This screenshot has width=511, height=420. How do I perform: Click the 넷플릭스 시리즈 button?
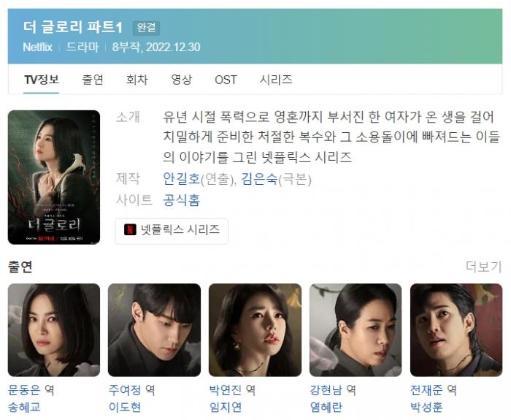click(172, 231)
